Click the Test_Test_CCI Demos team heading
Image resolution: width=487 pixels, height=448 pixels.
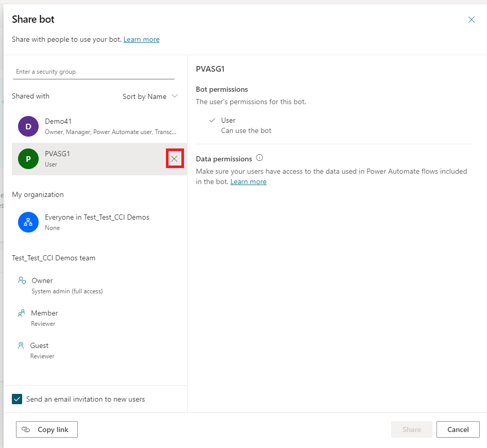point(54,258)
